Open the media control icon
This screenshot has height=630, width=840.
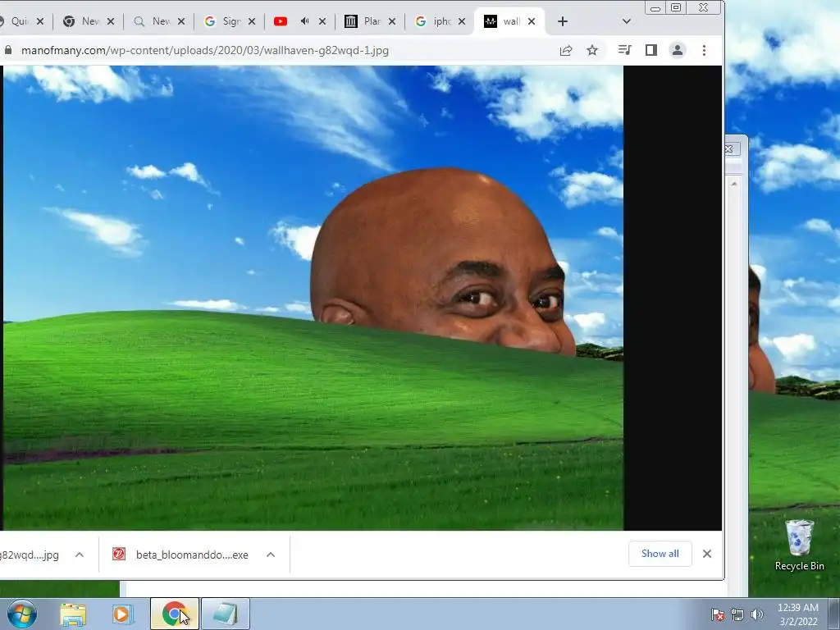(624, 50)
